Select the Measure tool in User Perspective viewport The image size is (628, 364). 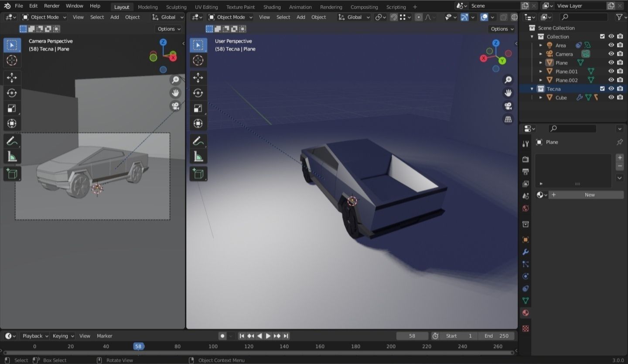click(198, 156)
